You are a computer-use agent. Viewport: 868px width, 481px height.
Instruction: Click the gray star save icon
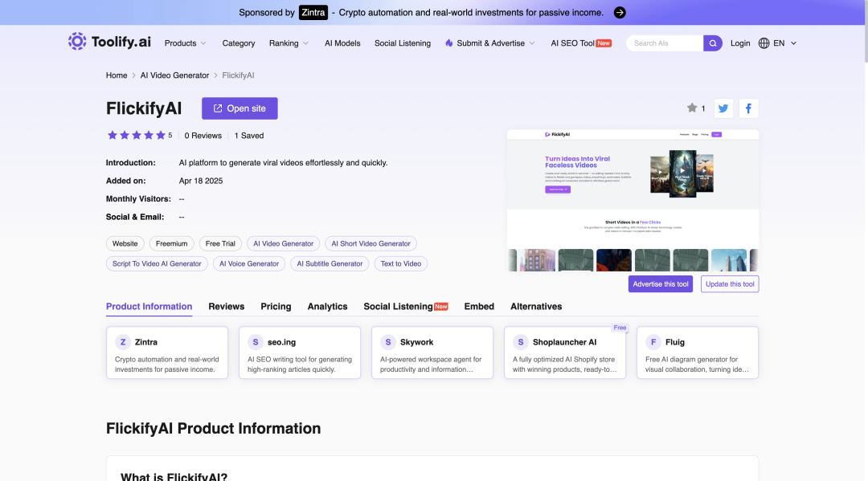pyautogui.click(x=692, y=108)
